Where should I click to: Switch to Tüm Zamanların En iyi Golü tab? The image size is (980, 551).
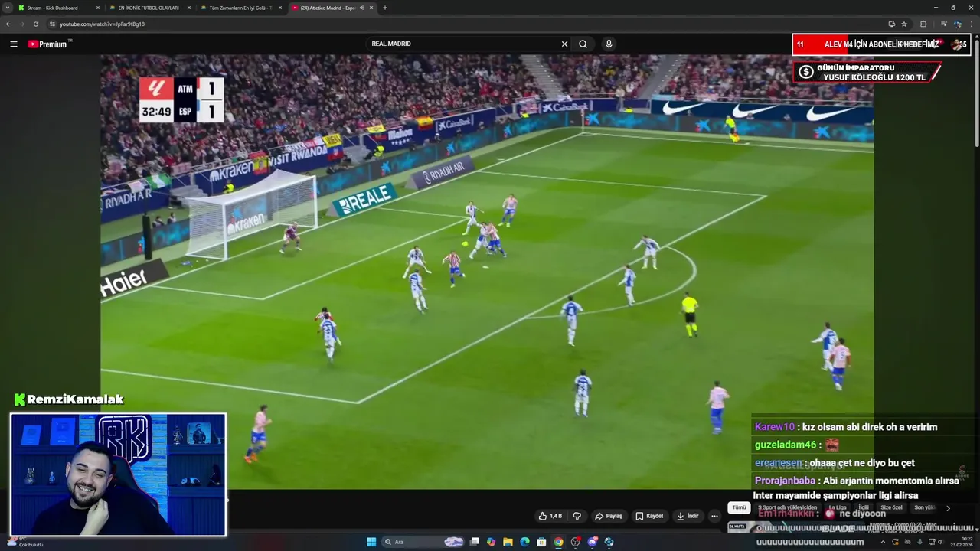click(x=240, y=8)
